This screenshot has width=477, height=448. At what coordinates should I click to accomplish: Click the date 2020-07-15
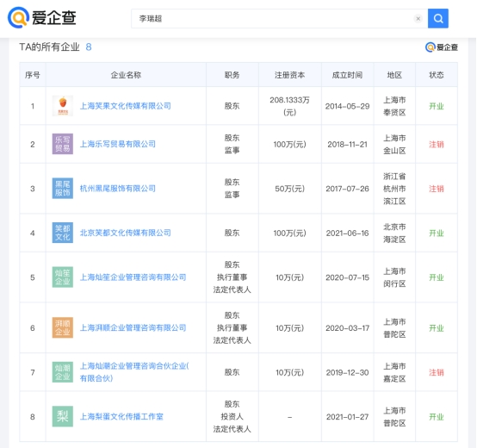347,277
